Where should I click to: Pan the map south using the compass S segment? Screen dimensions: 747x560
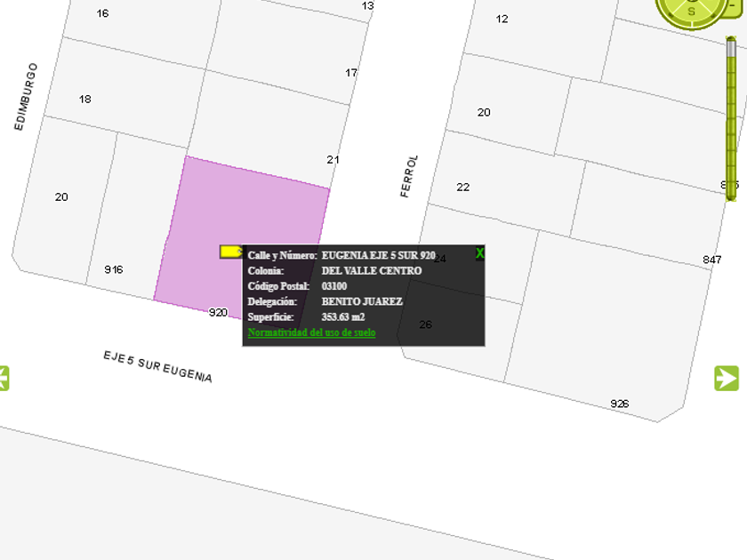point(691,12)
